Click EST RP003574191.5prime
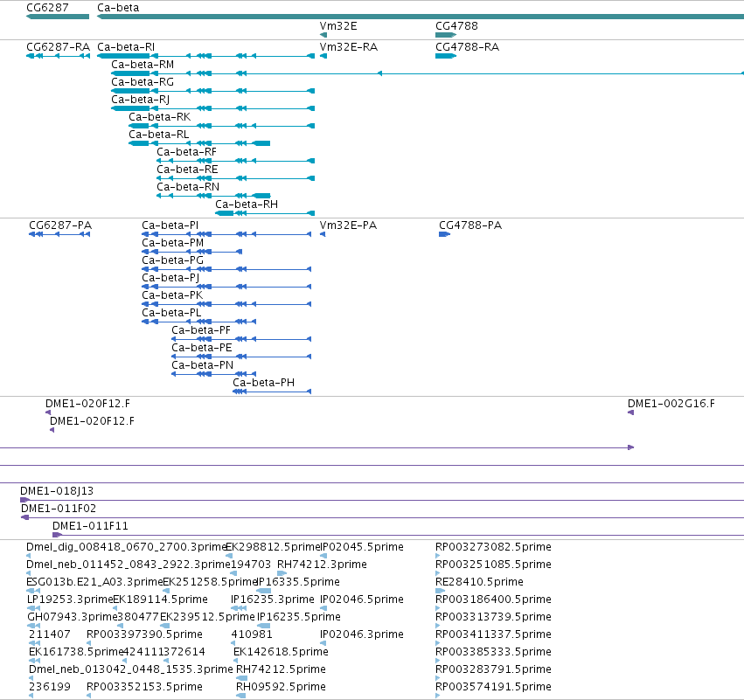 coord(493,687)
